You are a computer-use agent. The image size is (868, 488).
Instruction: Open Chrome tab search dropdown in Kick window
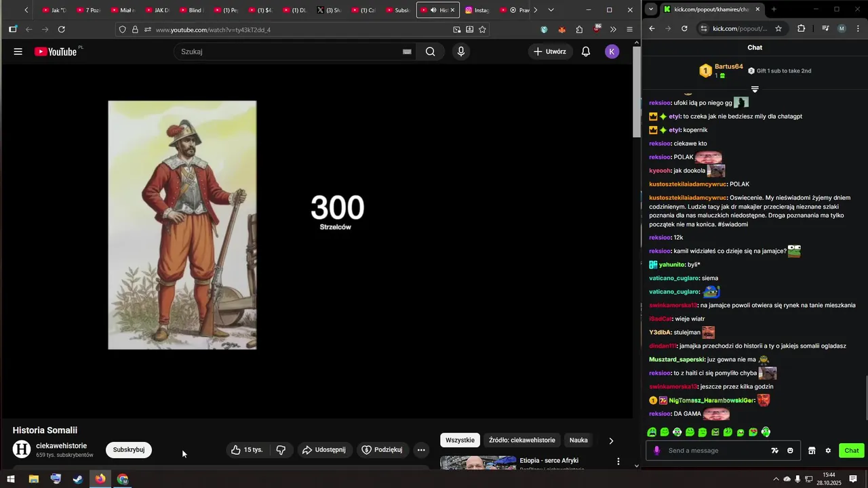coord(651,9)
